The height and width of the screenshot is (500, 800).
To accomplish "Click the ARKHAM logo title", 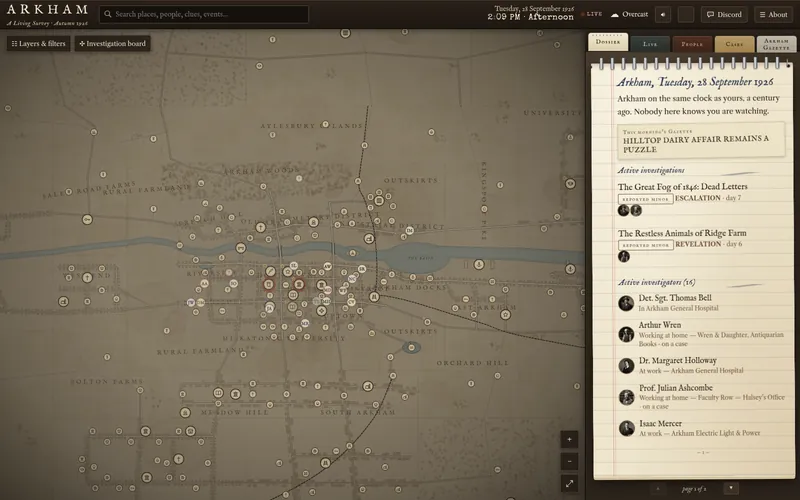I will point(47,9).
